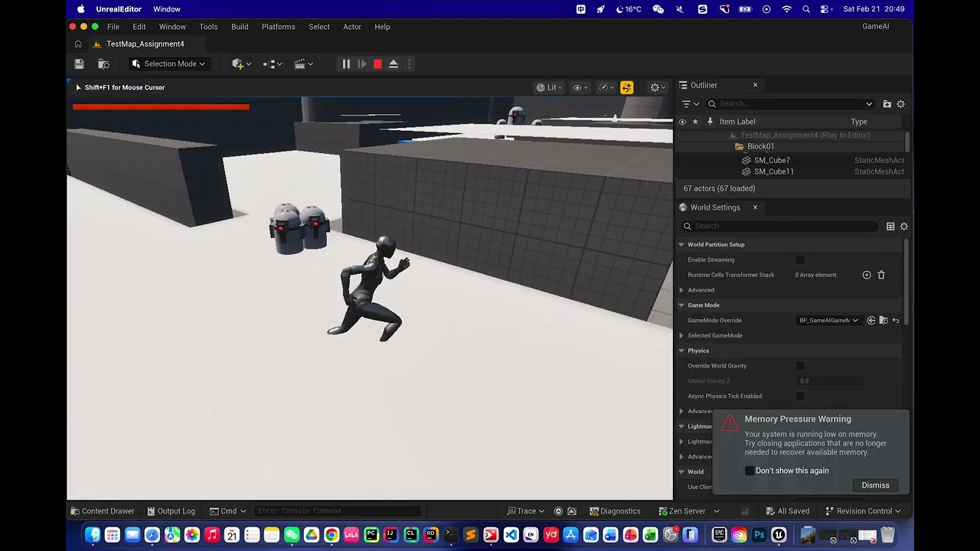Screen dimensions: 980x551
Task: Empty the Runtime Cells Transformer Stack array
Action: (881, 275)
